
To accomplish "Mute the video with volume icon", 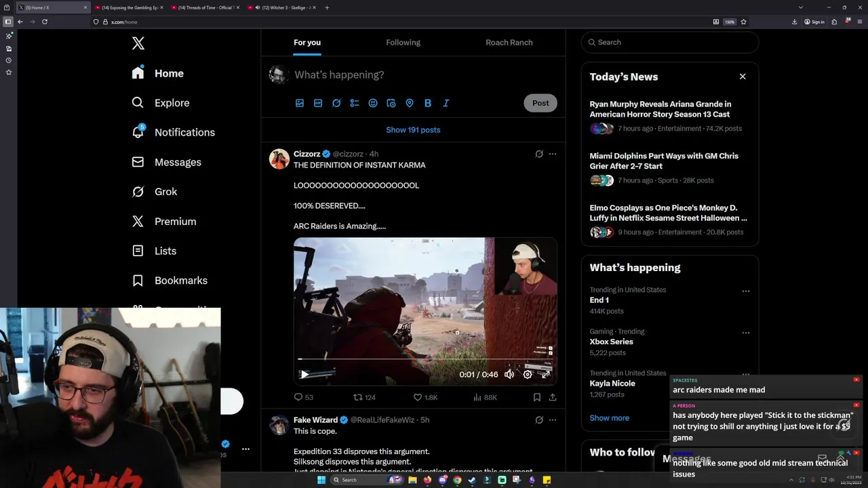I will (x=509, y=374).
